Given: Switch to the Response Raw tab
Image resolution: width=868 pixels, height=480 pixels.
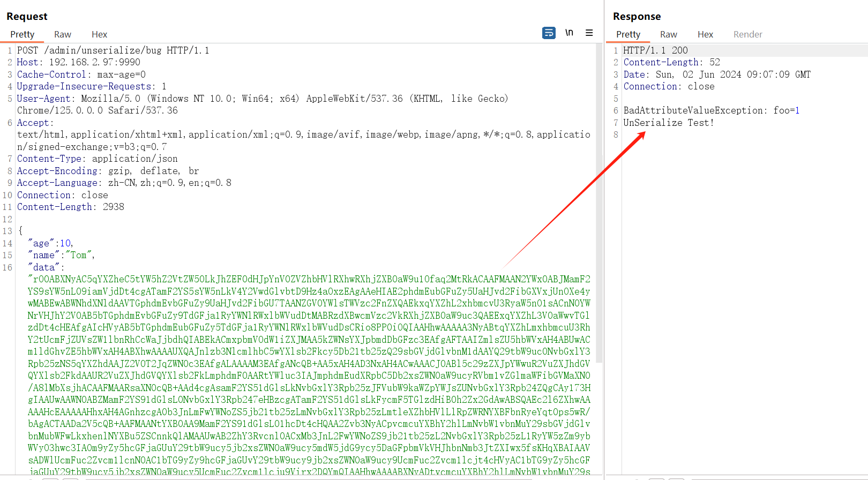Looking at the screenshot, I should (x=668, y=34).
